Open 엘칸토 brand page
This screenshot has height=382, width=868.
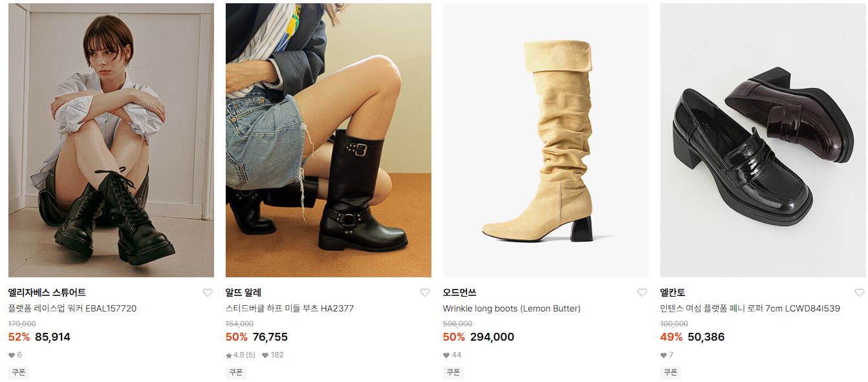673,293
